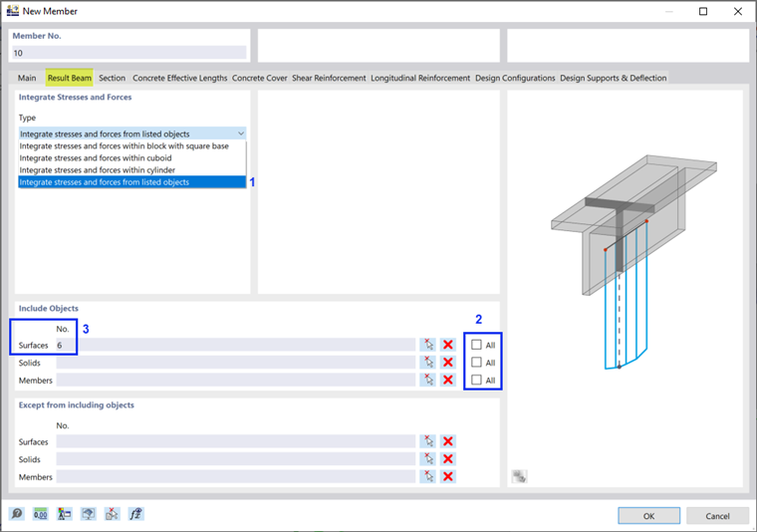Click excepted Solids number field
757x532 pixels.
[236, 458]
